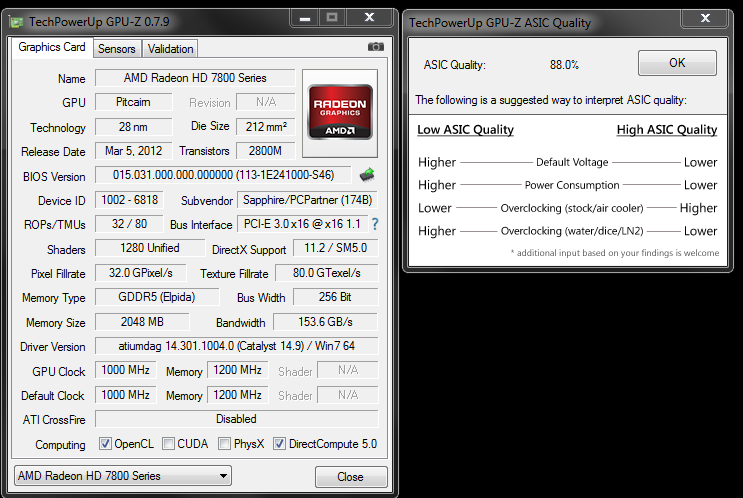Click the Name field AMD Radeon HD 7800 Series
743x498 pixels.
point(195,78)
